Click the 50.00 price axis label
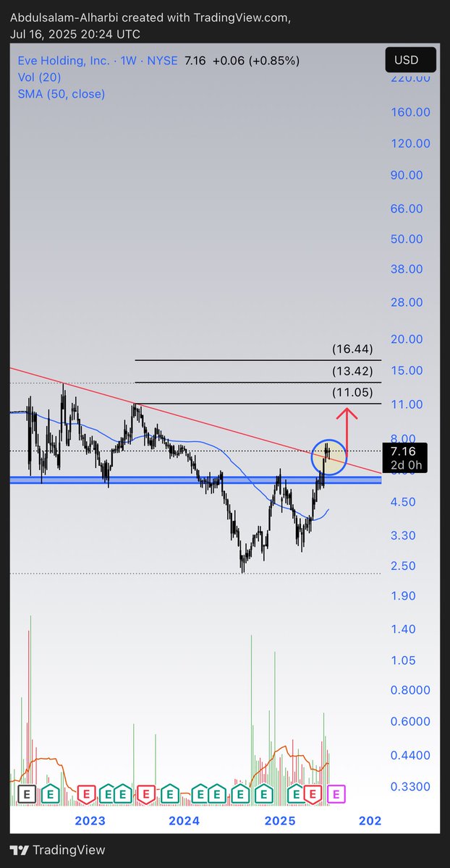Viewport: 450px width, 868px height. [406, 239]
